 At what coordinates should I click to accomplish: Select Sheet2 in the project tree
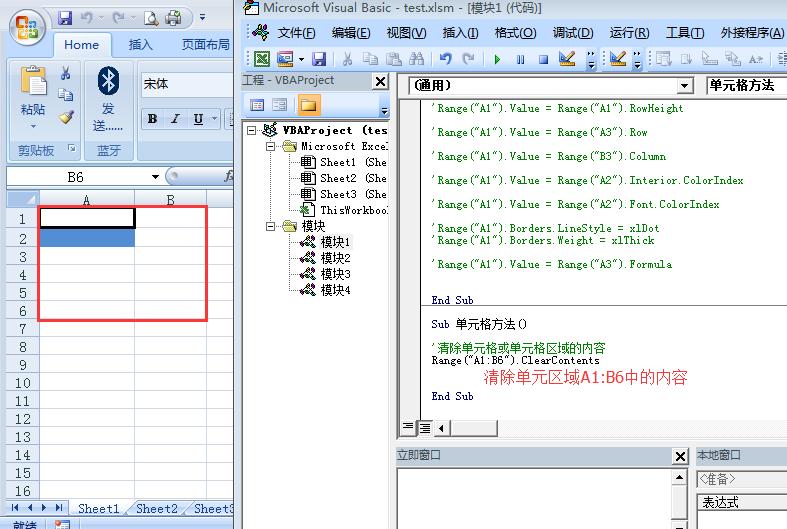343,178
